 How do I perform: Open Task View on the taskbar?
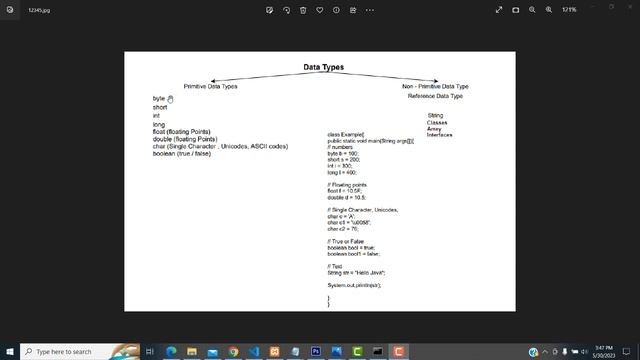click(150, 351)
